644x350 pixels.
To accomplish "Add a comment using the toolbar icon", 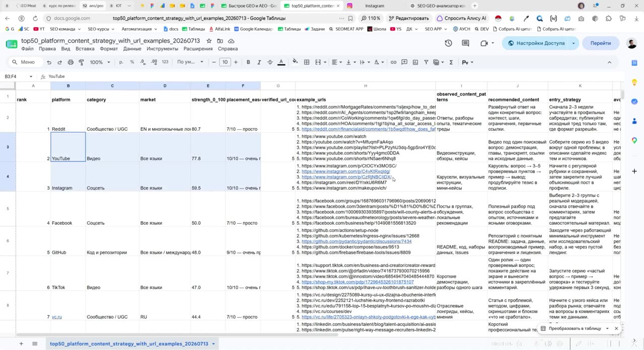I will coord(405,62).
